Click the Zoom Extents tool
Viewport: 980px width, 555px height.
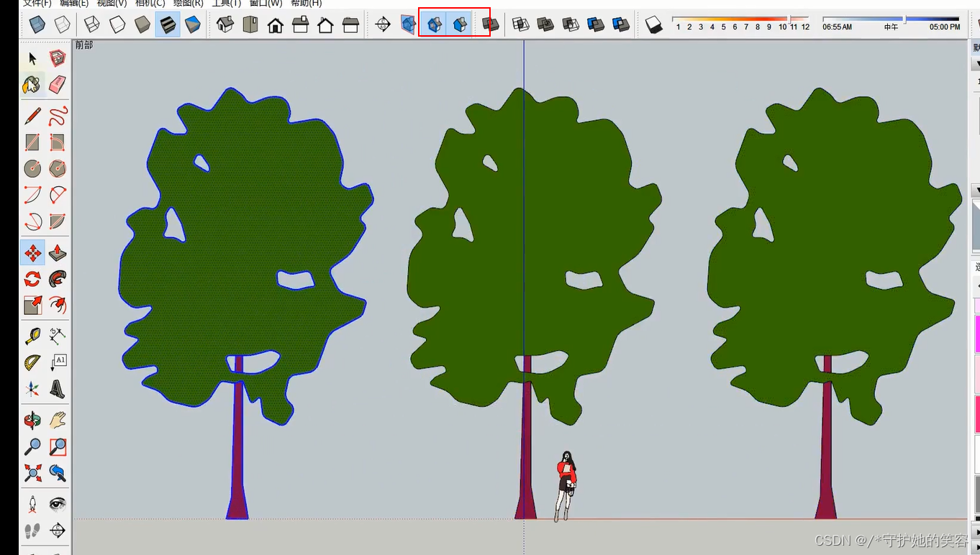pos(32,472)
